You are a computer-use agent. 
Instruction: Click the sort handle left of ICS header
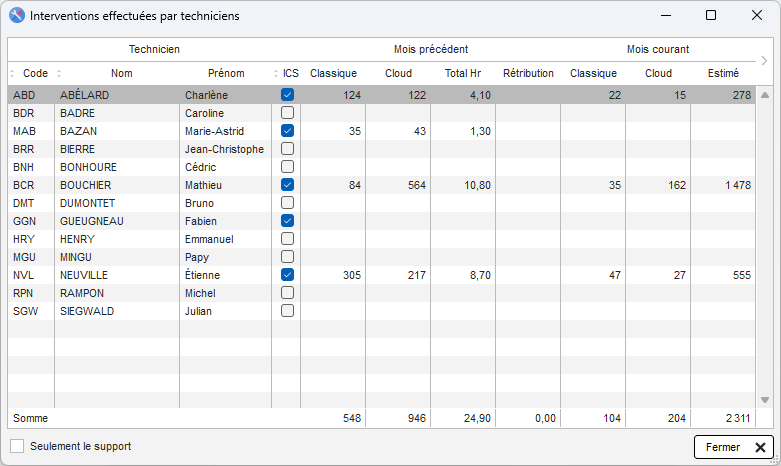pos(276,73)
